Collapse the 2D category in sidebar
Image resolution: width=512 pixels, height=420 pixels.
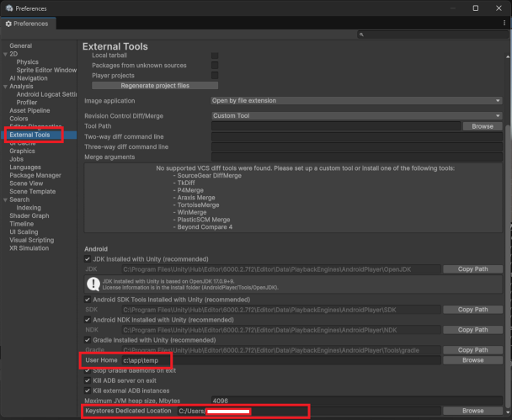[x=5, y=54]
